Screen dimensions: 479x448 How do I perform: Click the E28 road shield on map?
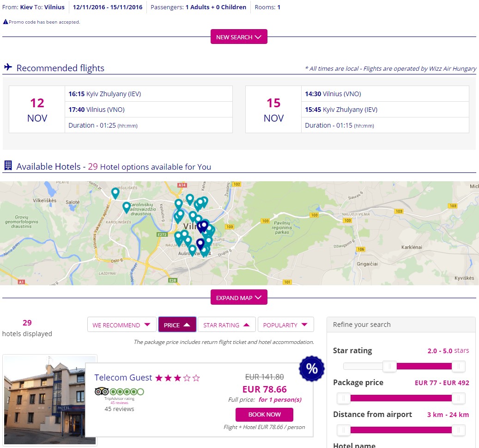click(x=173, y=280)
